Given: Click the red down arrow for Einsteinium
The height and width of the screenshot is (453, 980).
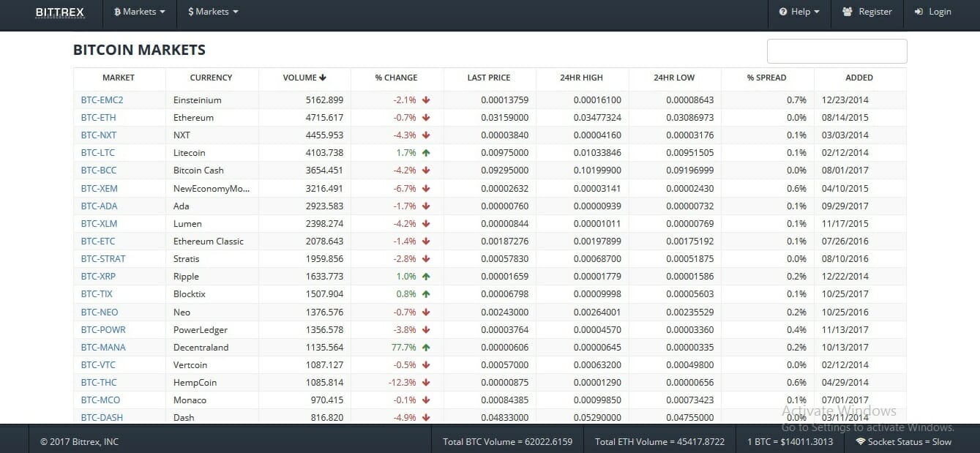Looking at the screenshot, I should pyautogui.click(x=426, y=100).
